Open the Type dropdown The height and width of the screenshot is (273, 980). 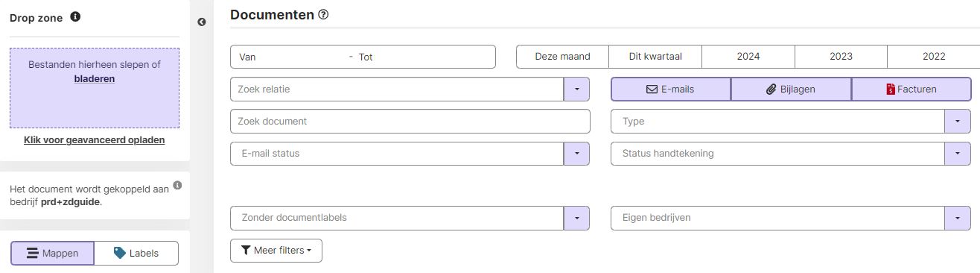(x=958, y=121)
